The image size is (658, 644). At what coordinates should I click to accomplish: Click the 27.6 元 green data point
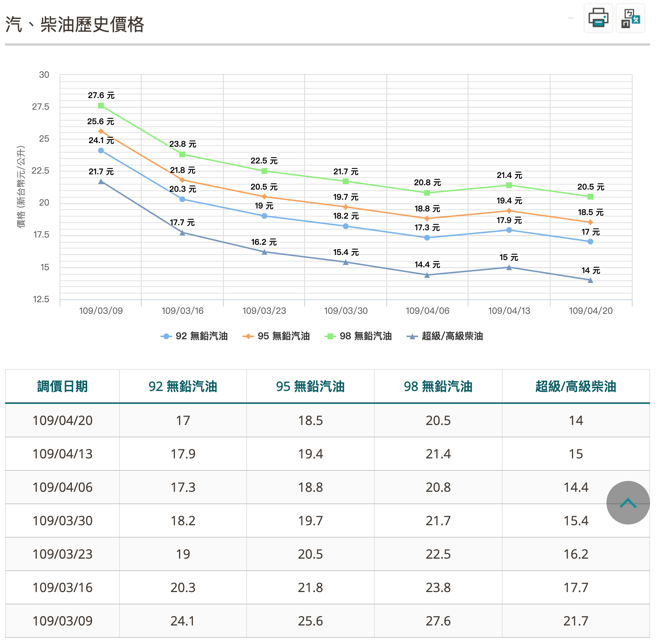point(101,106)
